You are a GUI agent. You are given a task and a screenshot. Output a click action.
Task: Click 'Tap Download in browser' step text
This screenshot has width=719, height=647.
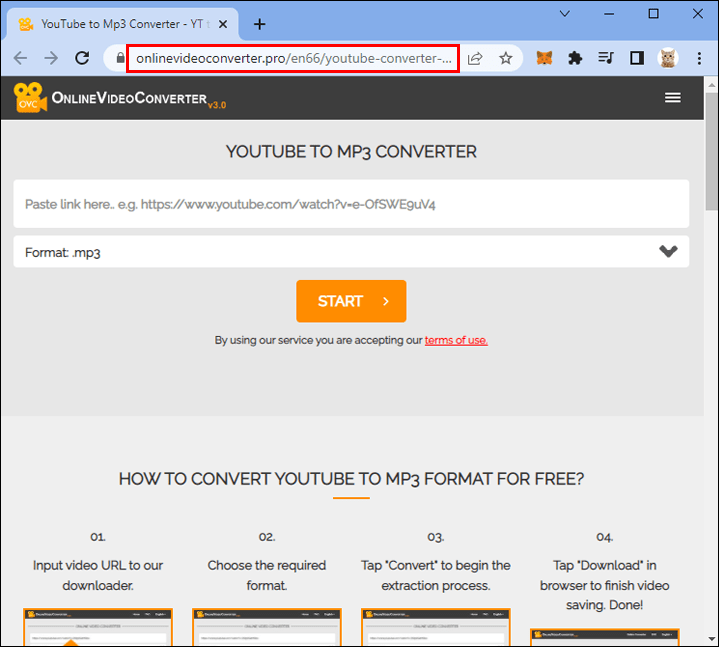tap(604, 585)
